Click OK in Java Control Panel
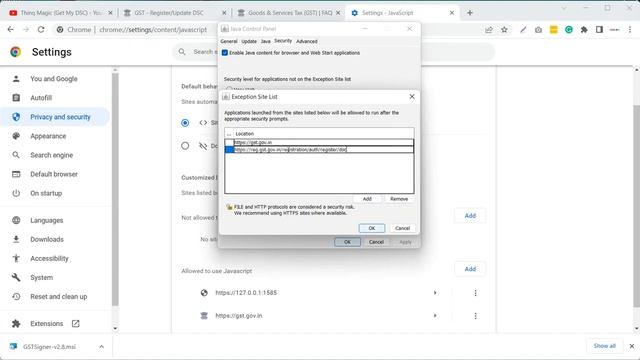640x360 pixels. click(347, 242)
